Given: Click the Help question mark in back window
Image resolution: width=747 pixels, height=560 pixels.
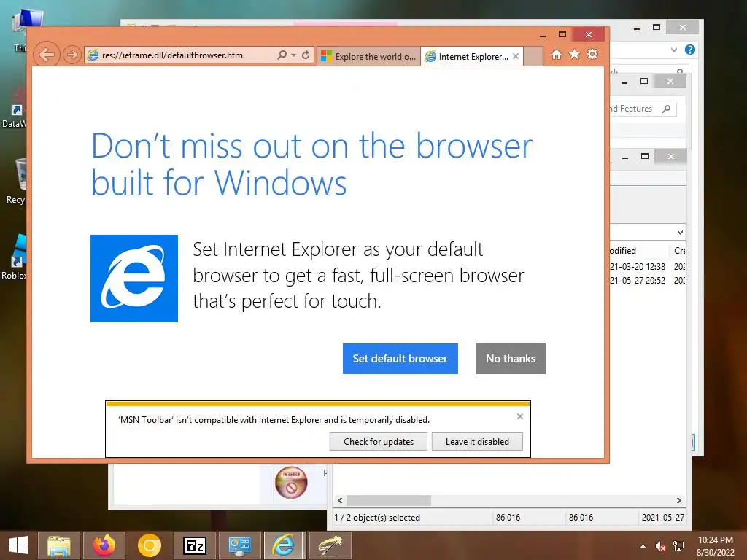Looking at the screenshot, I should point(689,50).
